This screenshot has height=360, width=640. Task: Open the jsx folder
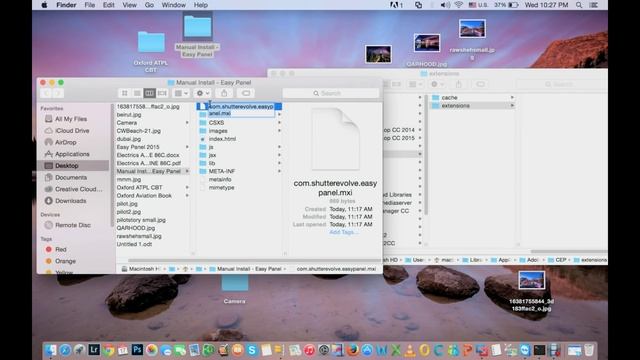point(212,155)
